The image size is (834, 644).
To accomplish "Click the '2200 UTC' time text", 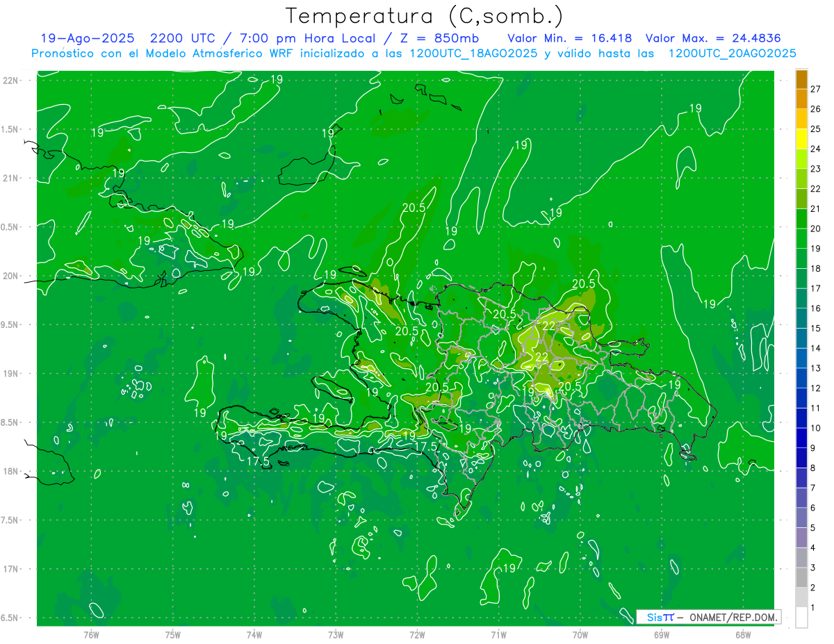I will (x=184, y=38).
